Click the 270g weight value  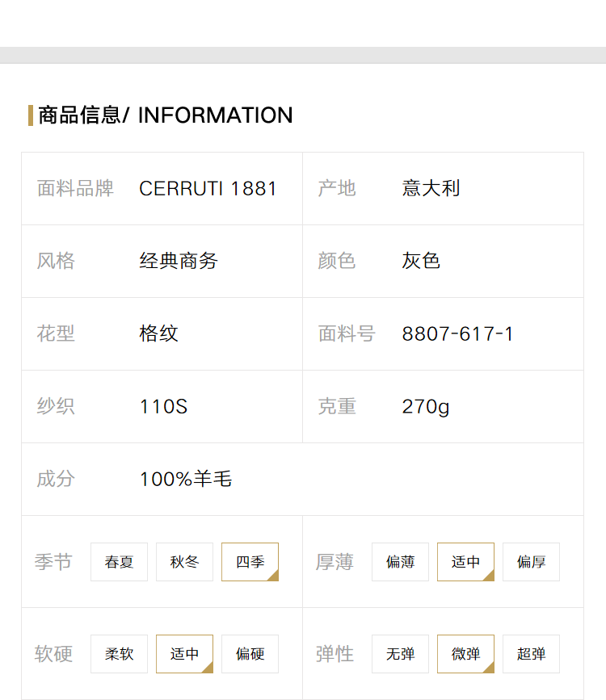[x=426, y=407]
